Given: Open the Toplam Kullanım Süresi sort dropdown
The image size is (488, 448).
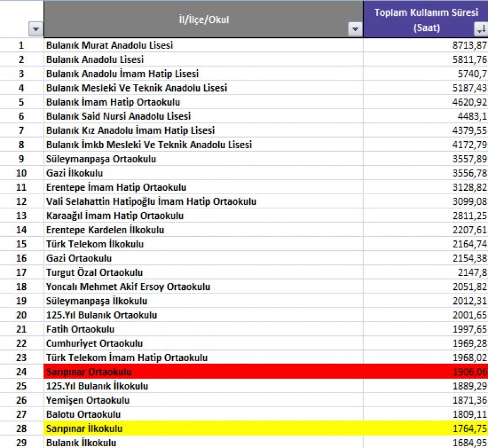Looking at the screenshot, I should pyautogui.click(x=480, y=29).
